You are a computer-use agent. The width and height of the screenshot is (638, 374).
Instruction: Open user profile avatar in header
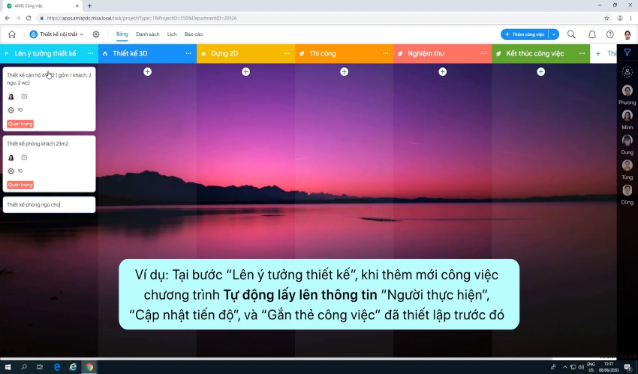[x=627, y=35]
